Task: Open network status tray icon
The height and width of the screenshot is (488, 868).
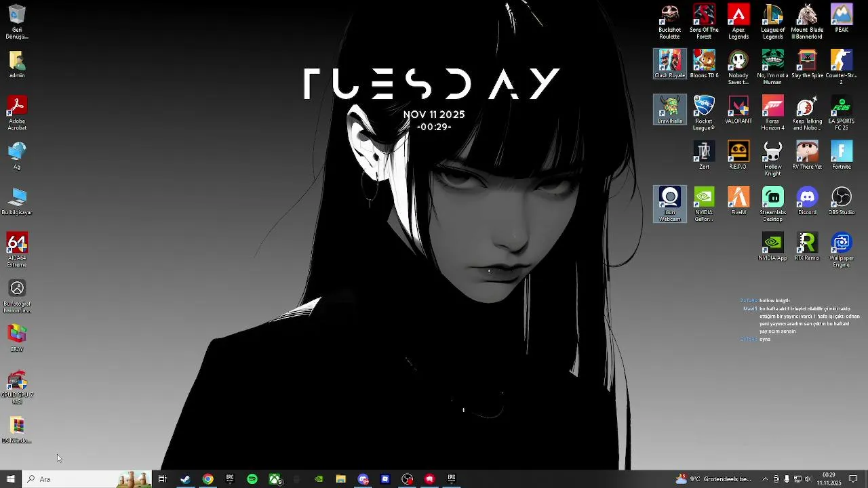Action: (797, 479)
